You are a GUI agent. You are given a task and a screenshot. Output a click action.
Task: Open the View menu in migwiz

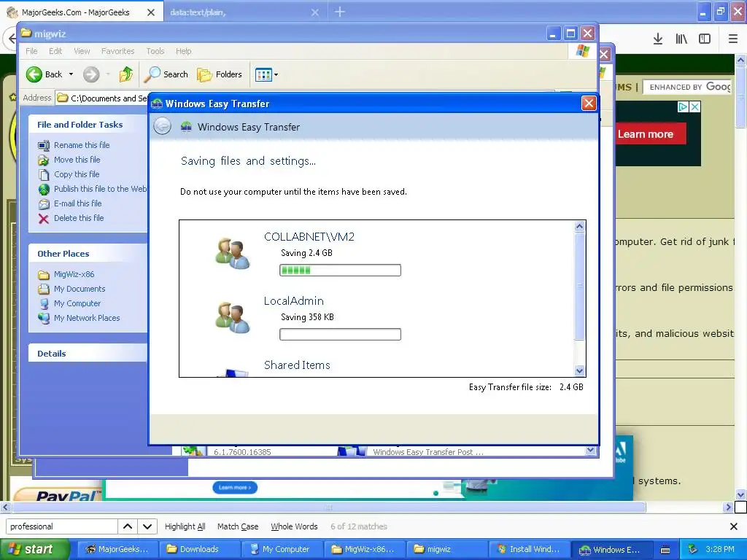(82, 51)
